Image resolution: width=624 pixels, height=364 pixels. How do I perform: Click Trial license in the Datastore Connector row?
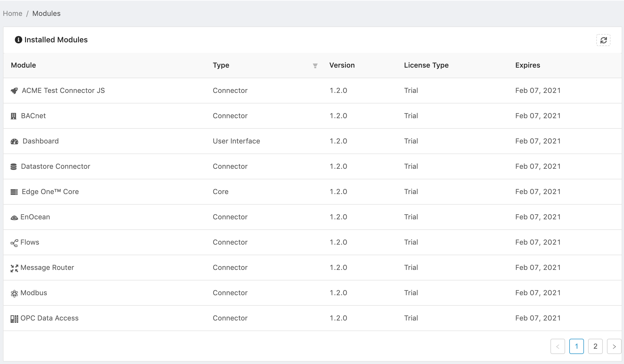point(411,166)
